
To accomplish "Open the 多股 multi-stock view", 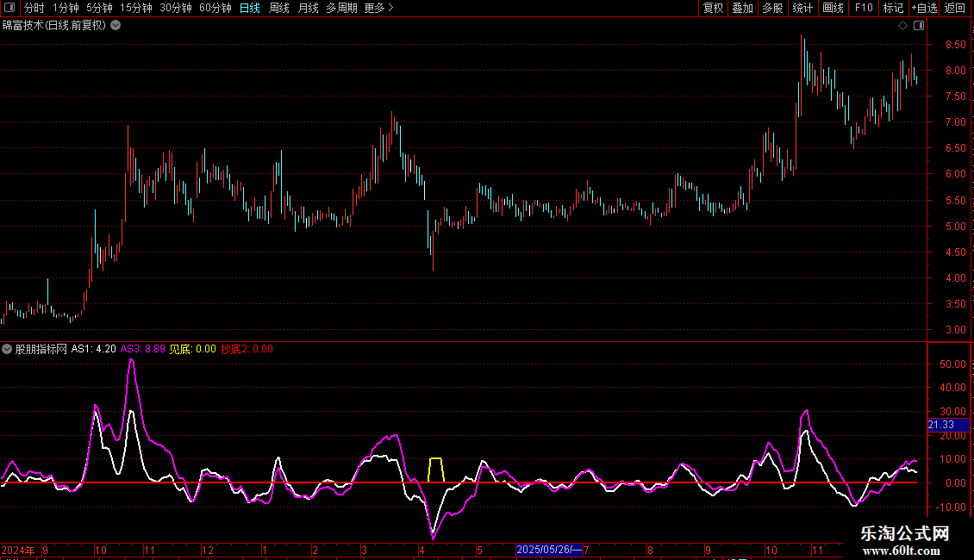I will click(772, 9).
